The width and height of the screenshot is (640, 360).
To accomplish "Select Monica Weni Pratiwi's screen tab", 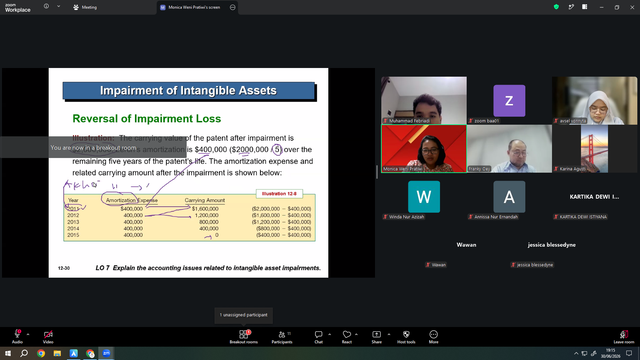I will pos(194,7).
